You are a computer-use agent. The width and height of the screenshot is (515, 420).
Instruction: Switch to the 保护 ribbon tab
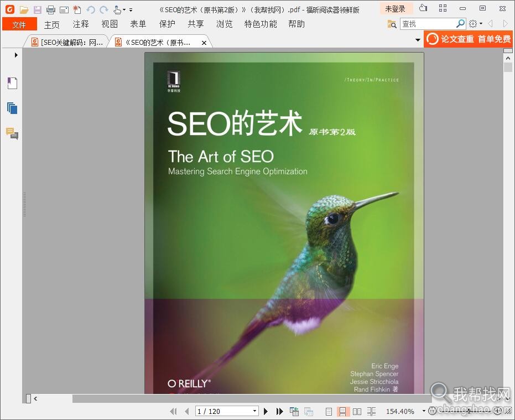pos(167,24)
